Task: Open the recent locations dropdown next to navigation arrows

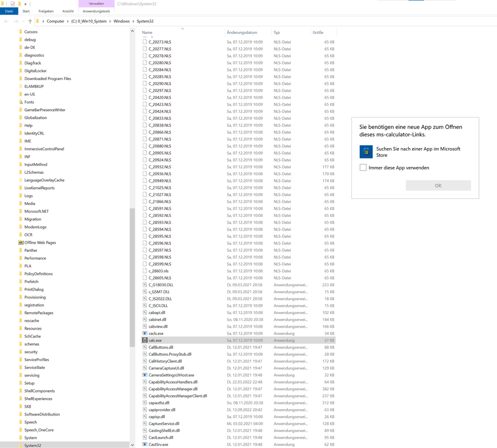Action: [x=23, y=21]
